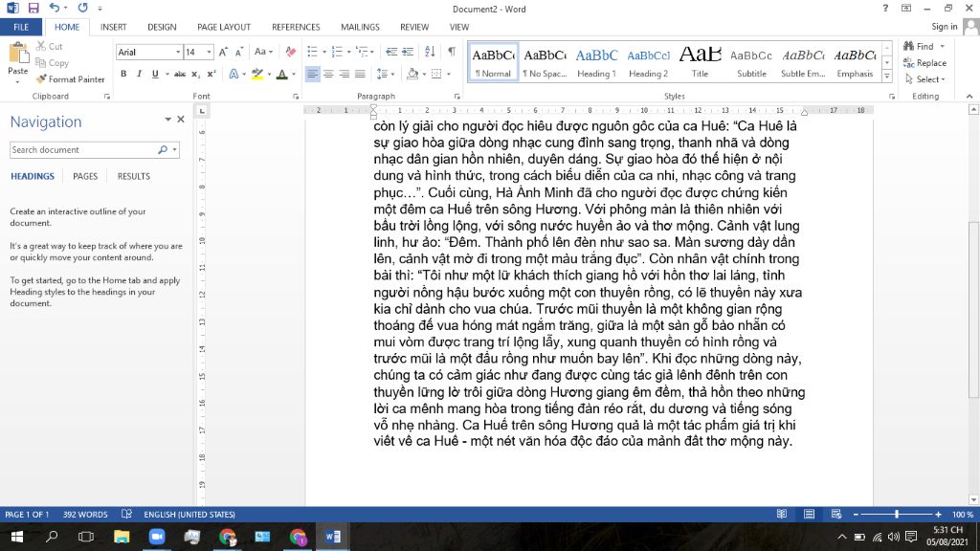The width and height of the screenshot is (980, 551).
Task: Click the Paste button
Action: (17, 62)
